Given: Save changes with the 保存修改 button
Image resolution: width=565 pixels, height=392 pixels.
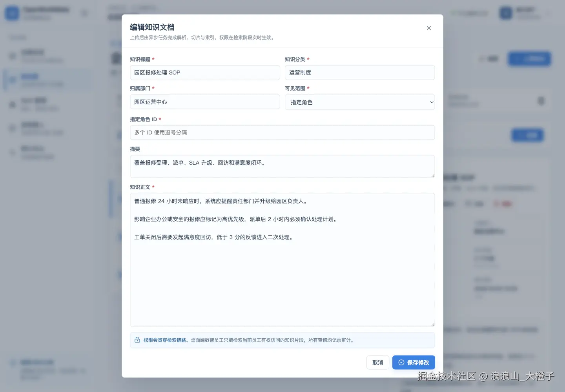Looking at the screenshot, I should 414,363.
